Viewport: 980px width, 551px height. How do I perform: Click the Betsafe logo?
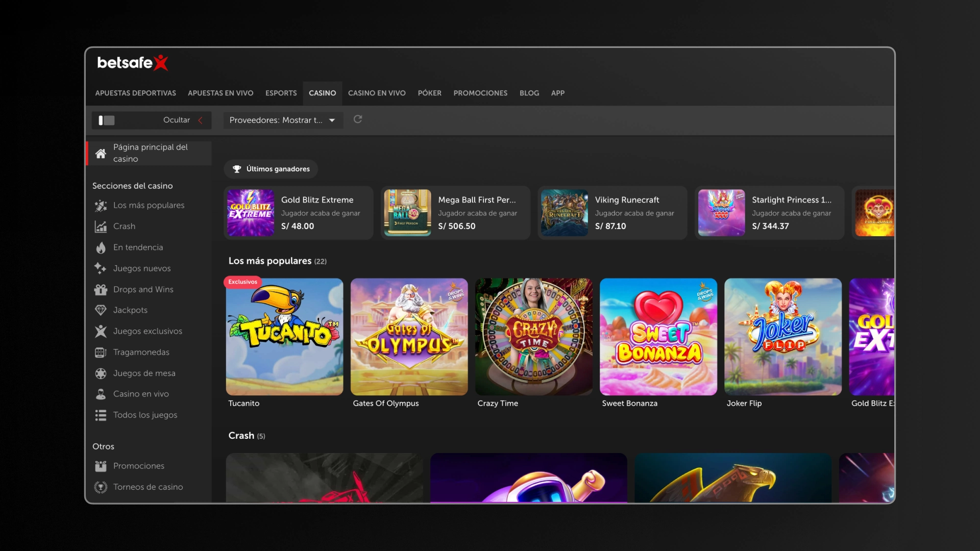tap(133, 63)
